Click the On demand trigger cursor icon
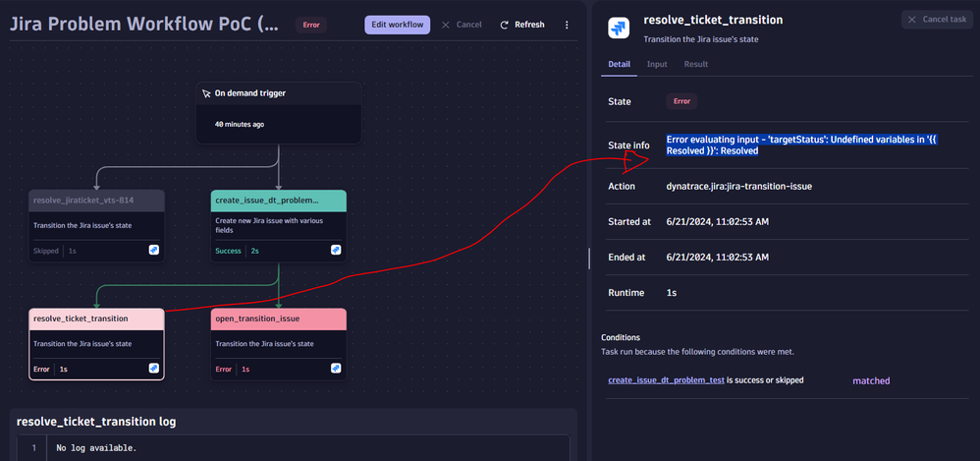 pos(206,94)
